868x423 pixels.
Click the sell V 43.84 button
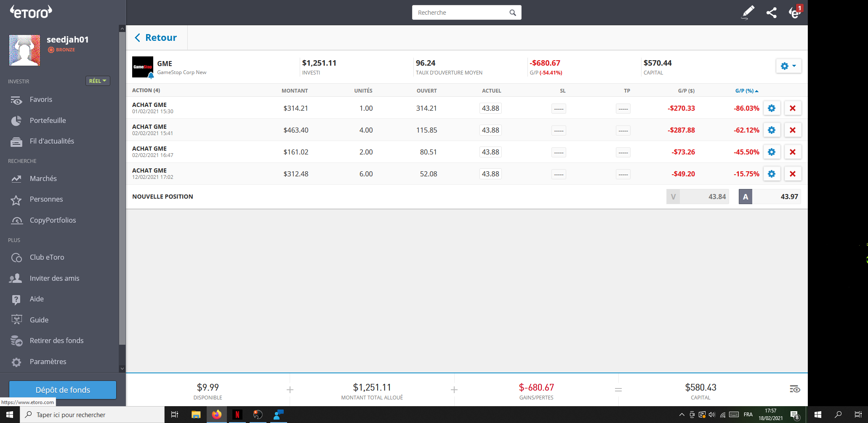(698, 197)
